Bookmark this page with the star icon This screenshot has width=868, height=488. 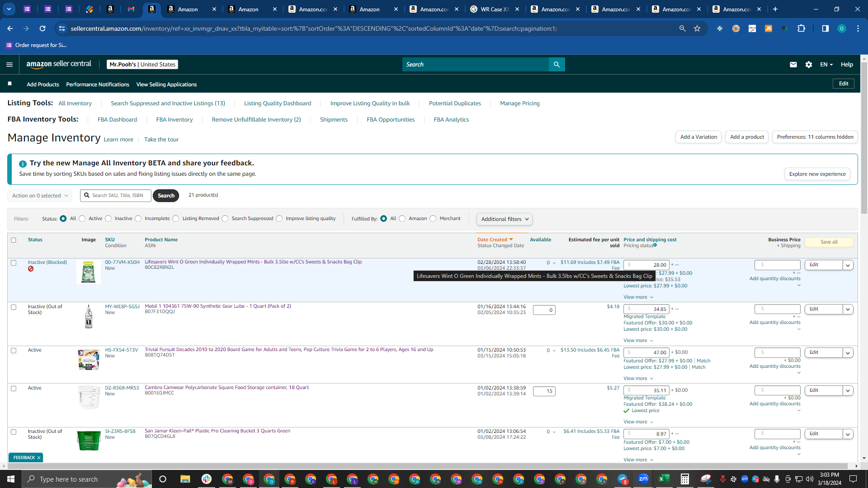[x=697, y=28]
